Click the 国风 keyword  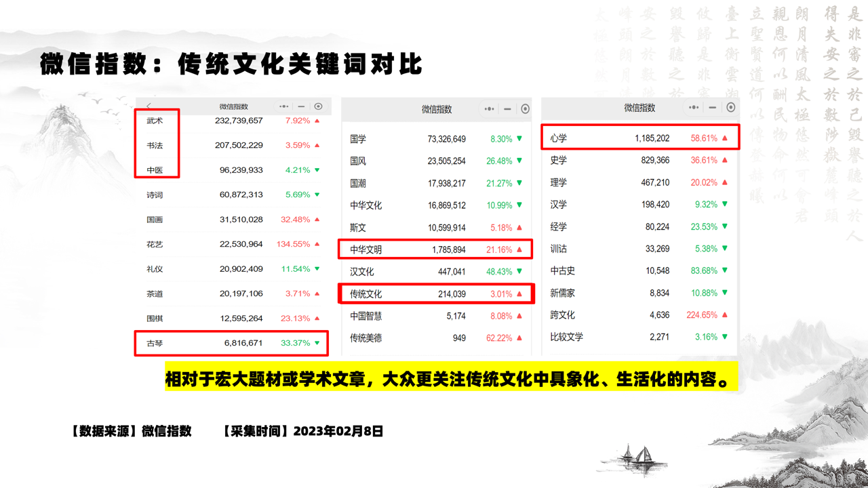click(358, 161)
